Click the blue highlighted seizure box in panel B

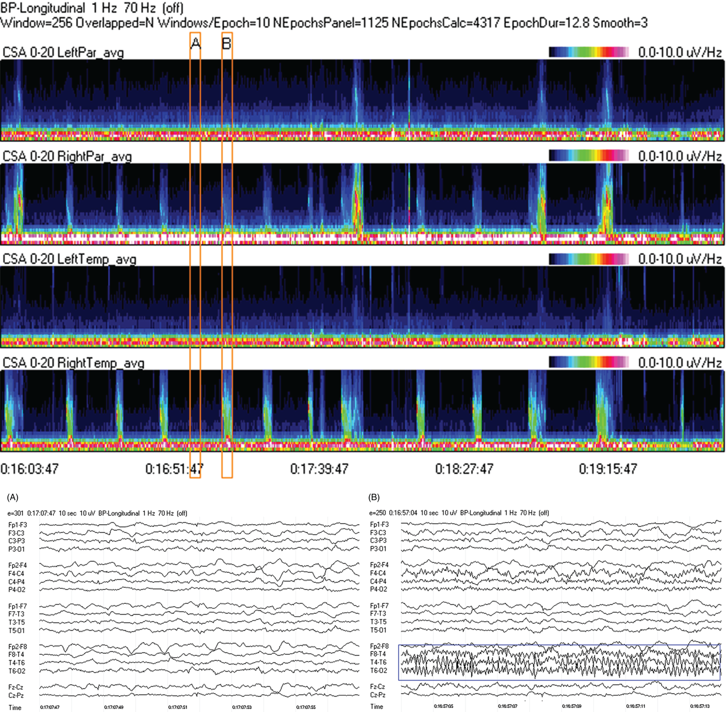559,662
